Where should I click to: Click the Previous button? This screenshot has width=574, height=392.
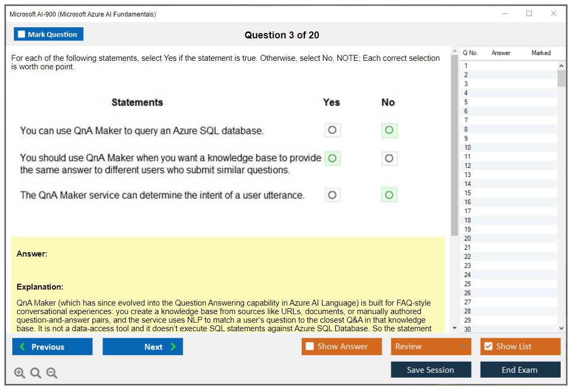(52, 346)
